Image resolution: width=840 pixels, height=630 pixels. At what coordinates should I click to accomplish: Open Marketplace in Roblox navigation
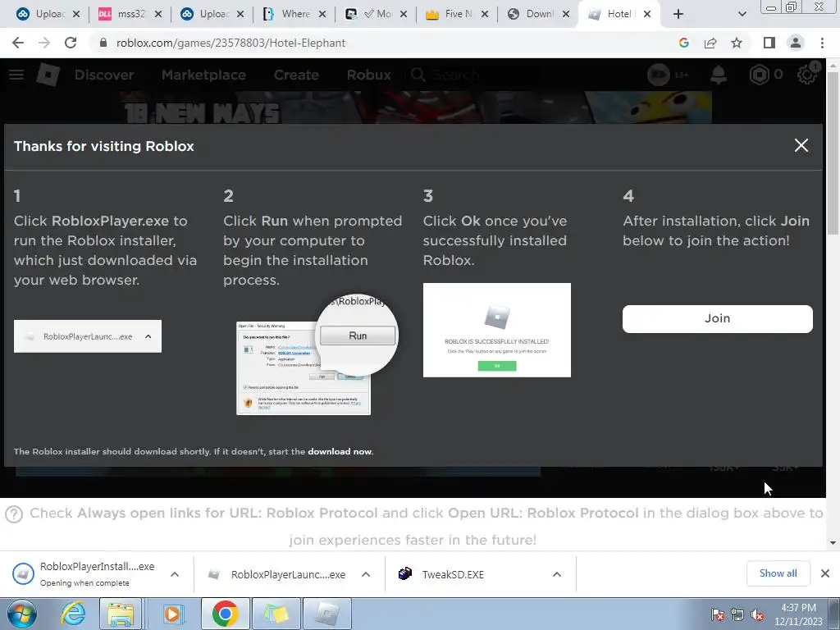coord(203,75)
